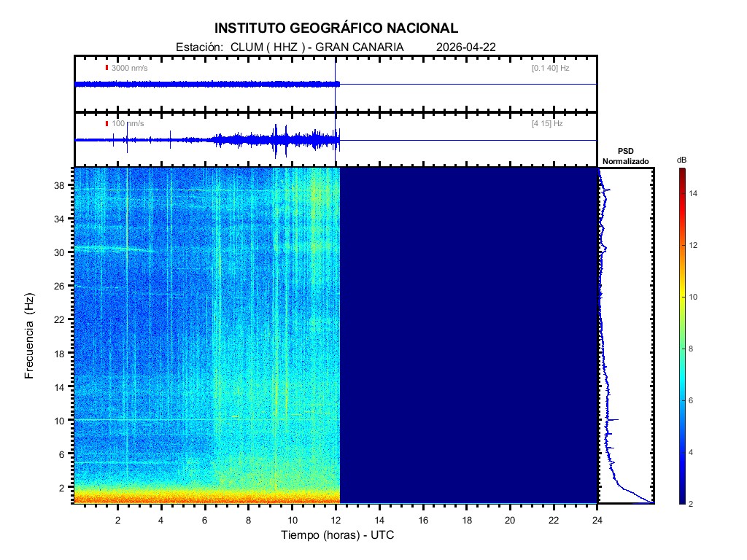The height and width of the screenshot is (560, 747).
Task: Click the 12 hour tick on time axis
Action: 336,520
